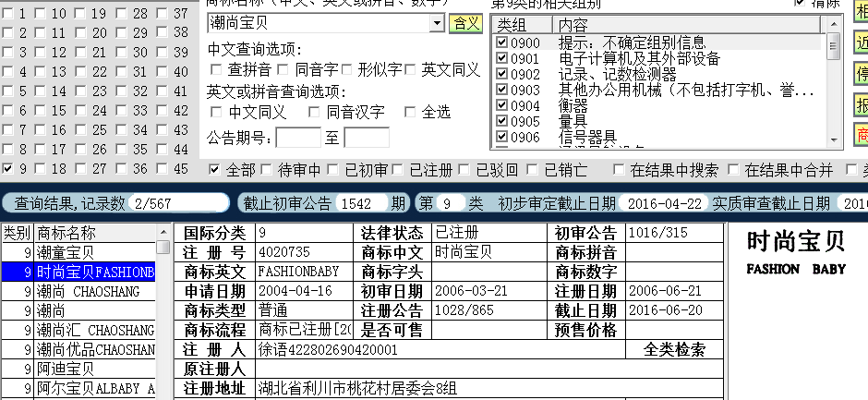Toggle the 查拼音 option
The height and width of the screenshot is (400, 868).
(216, 70)
